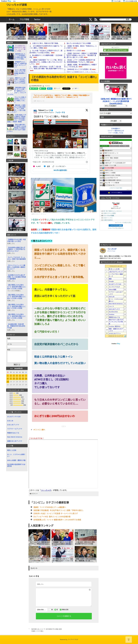This screenshot has height=644, width=138.
Task: Open the カテゴリを選択 dropdown in sidebar
Action: (x=116, y=113)
